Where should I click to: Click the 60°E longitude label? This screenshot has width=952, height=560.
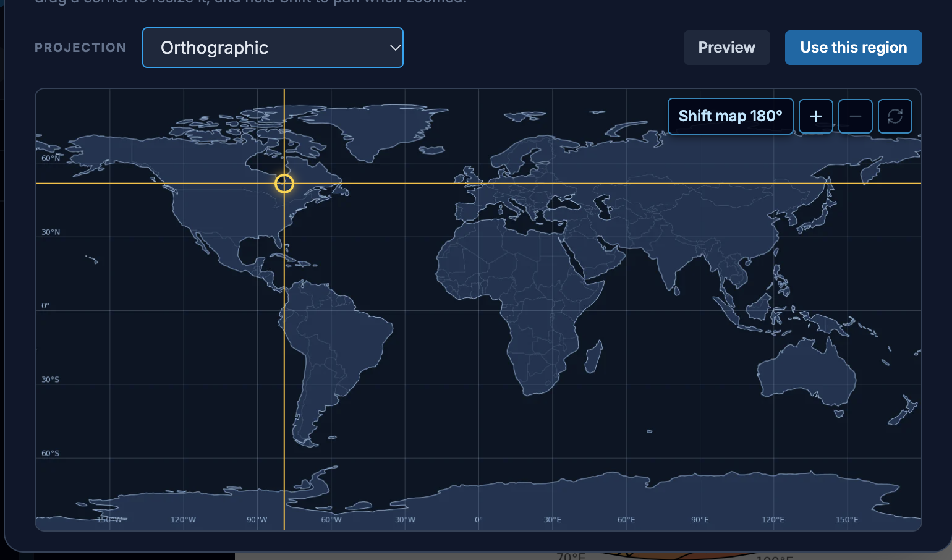[626, 520]
